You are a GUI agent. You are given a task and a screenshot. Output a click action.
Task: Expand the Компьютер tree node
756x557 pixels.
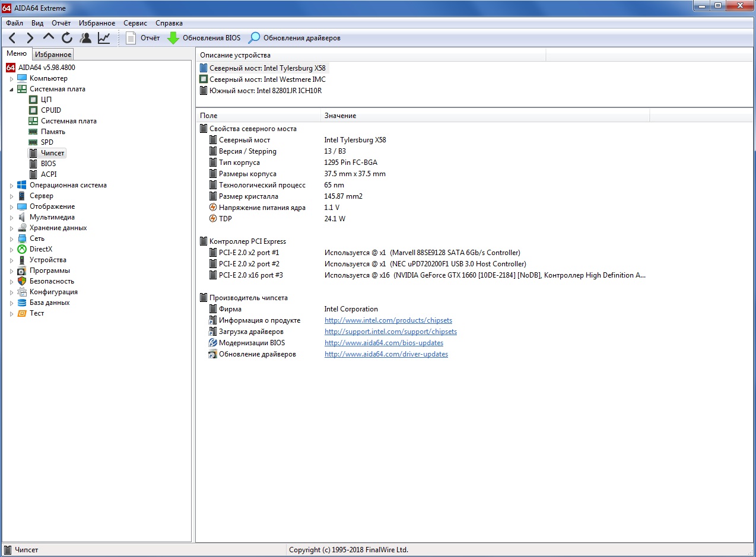click(11, 78)
